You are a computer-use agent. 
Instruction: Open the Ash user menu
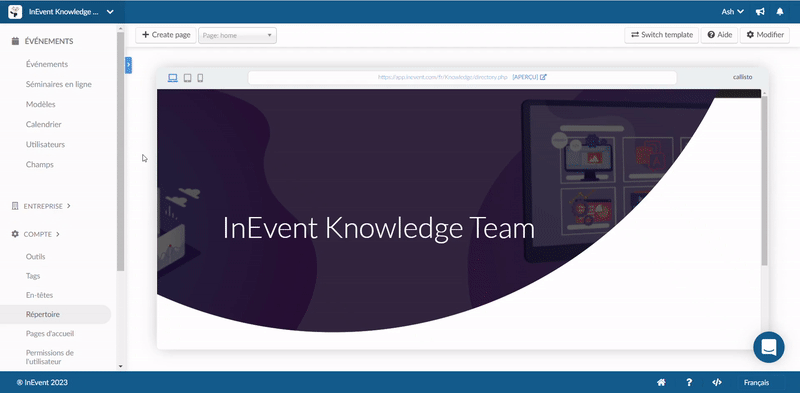pos(733,12)
